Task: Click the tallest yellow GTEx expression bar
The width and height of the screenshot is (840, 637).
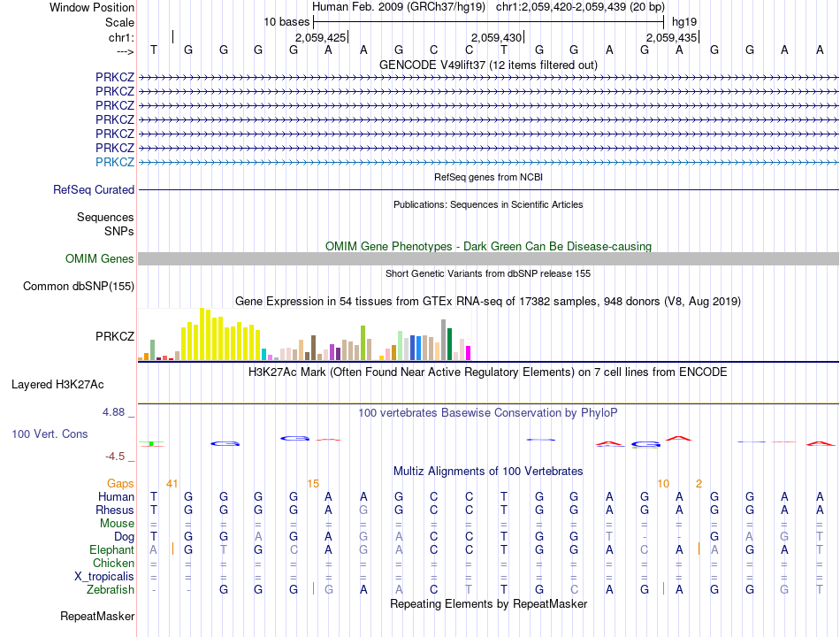Action: (202, 334)
